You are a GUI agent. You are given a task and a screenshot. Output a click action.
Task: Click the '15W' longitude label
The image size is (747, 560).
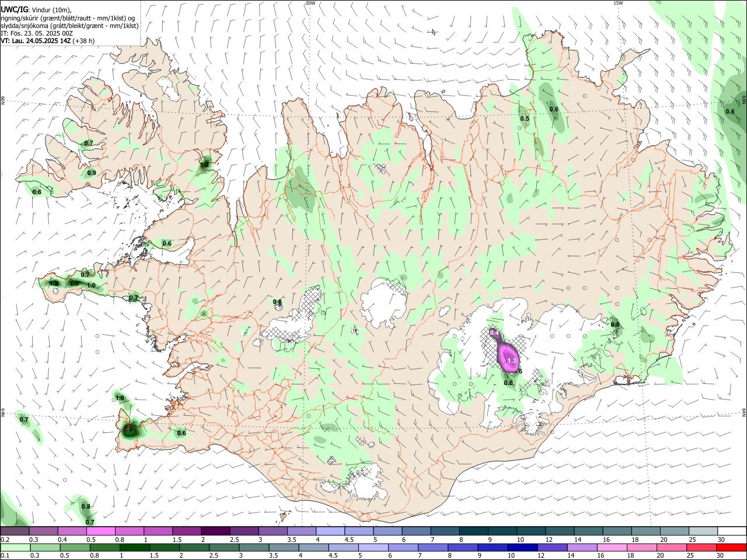point(618,3)
